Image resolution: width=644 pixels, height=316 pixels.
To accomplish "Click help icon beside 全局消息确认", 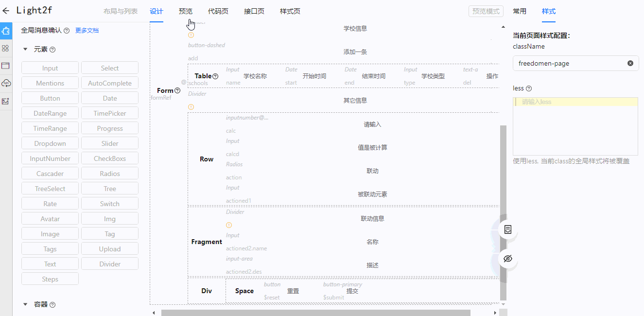I will pyautogui.click(x=67, y=31).
